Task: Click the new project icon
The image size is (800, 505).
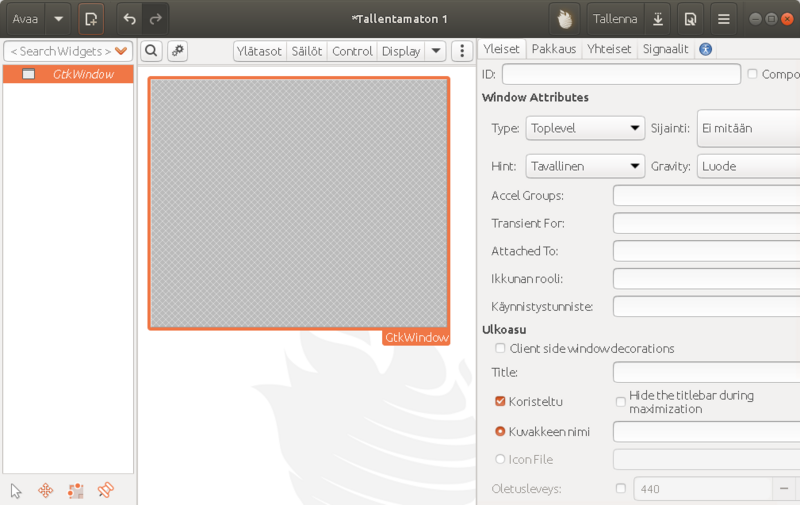Action: (x=91, y=19)
